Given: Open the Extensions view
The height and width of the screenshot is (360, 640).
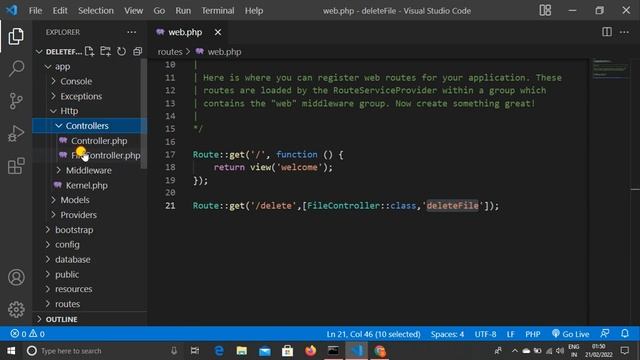Looking at the screenshot, I should [x=16, y=166].
